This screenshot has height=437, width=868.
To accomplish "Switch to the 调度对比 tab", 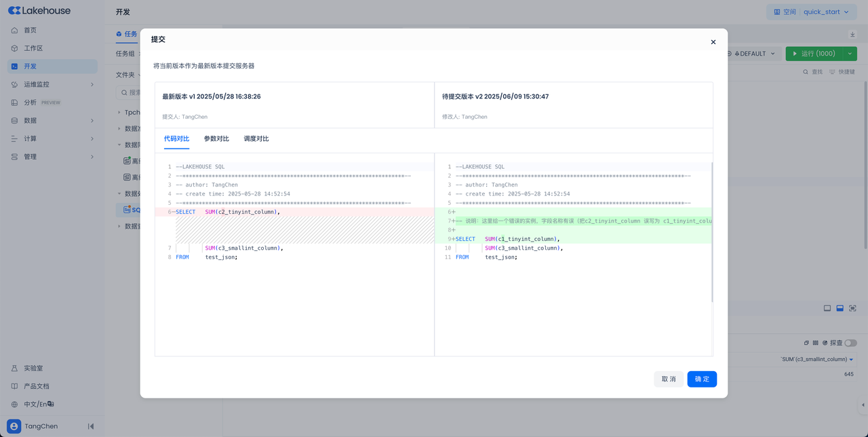I will (256, 139).
